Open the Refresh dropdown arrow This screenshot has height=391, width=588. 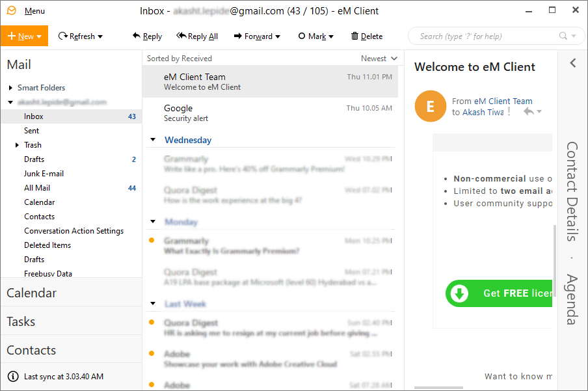pos(100,37)
